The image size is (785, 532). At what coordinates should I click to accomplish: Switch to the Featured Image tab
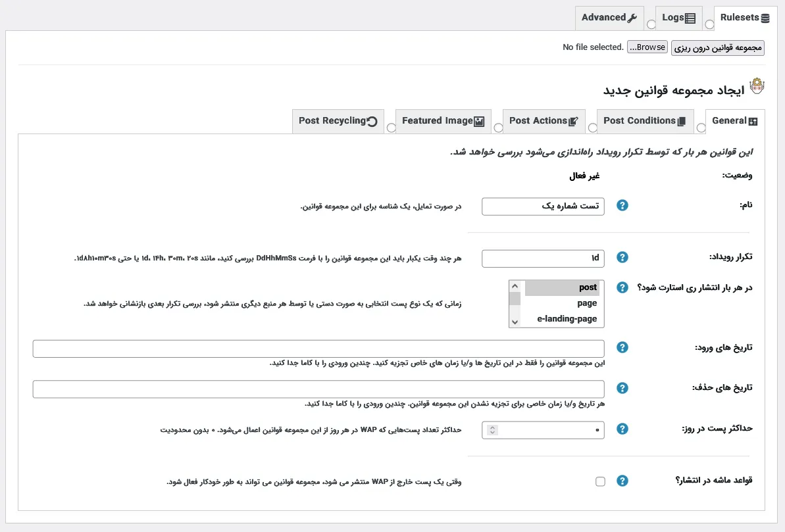pyautogui.click(x=443, y=121)
